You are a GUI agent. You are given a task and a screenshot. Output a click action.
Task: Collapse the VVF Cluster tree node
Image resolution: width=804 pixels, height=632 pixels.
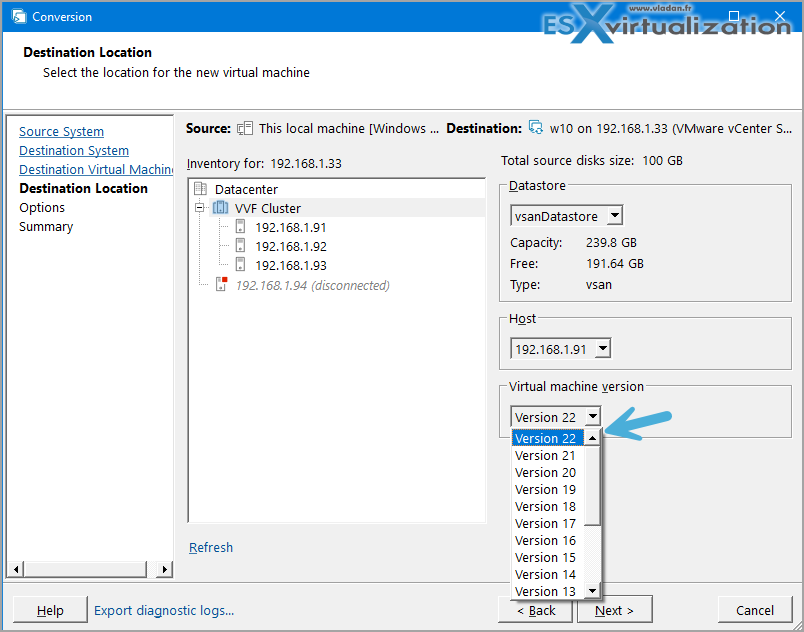click(199, 208)
